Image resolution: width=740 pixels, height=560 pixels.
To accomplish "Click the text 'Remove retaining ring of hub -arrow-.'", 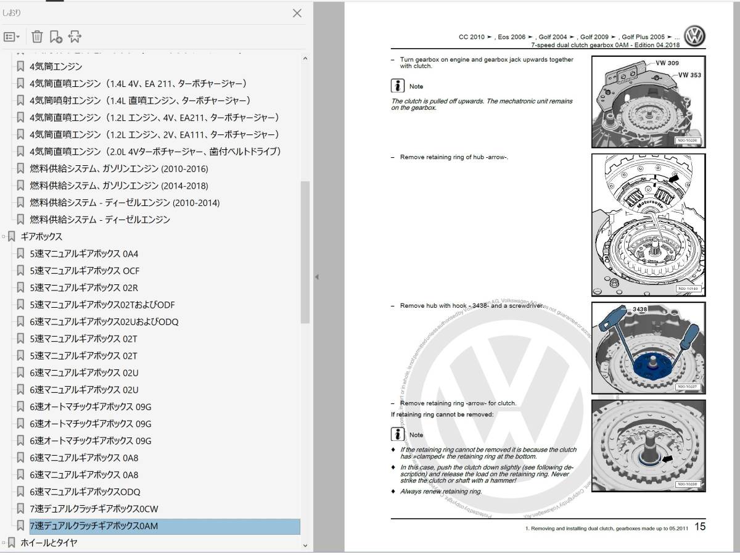I will tap(454, 157).
